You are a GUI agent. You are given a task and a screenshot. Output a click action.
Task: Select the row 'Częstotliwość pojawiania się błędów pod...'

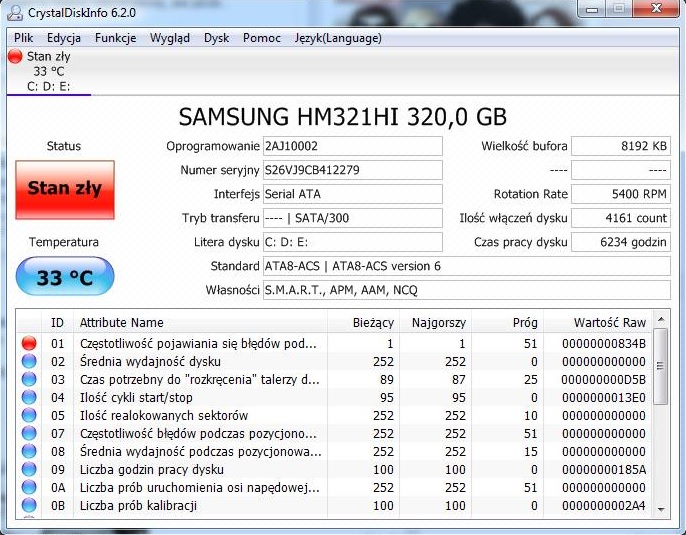[x=334, y=343]
